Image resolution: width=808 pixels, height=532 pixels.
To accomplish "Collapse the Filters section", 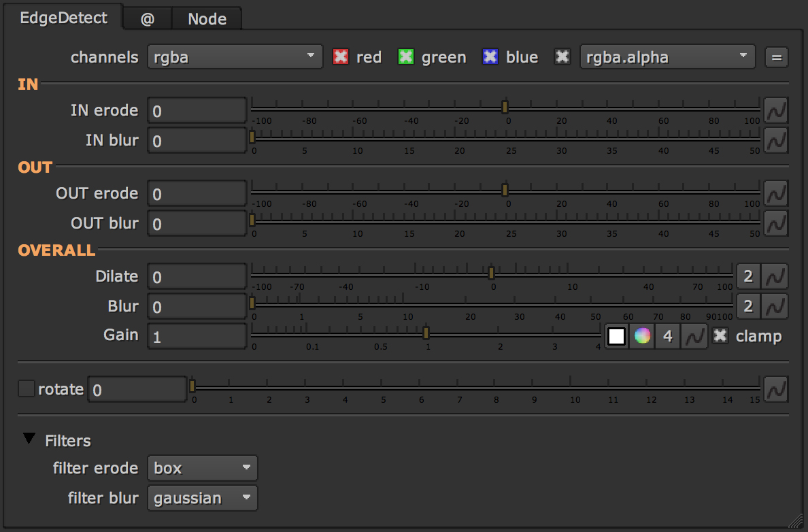I will [x=29, y=439].
